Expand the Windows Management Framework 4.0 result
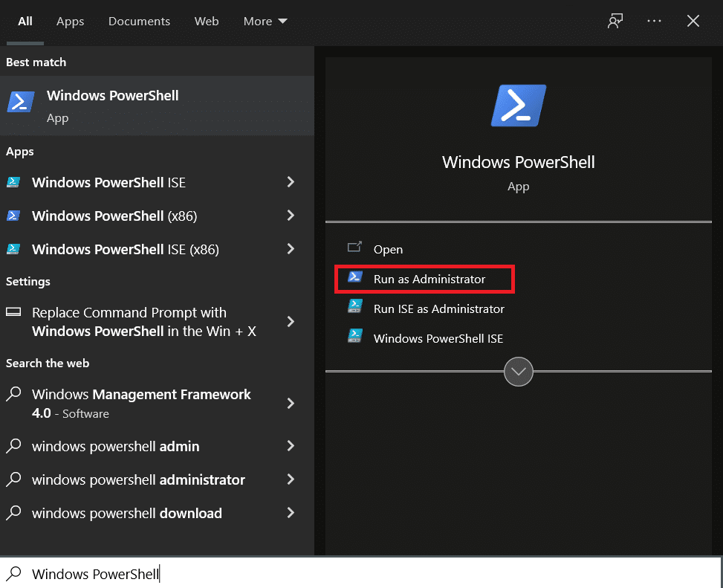723x588 pixels. (291, 404)
